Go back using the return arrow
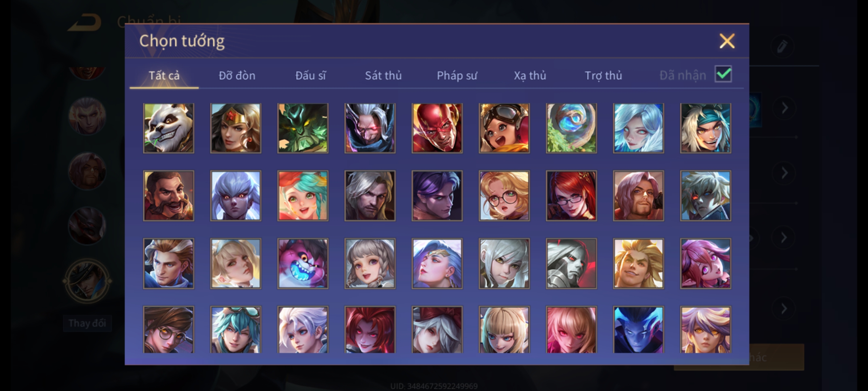Viewport: 868px width, 391px height. pos(85,22)
